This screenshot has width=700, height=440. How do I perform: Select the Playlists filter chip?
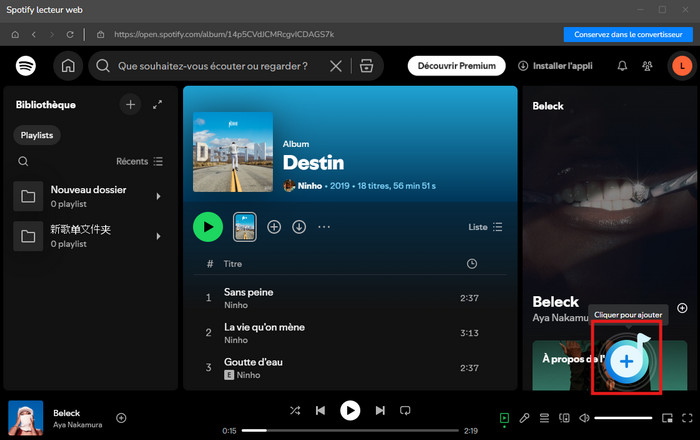tap(37, 135)
